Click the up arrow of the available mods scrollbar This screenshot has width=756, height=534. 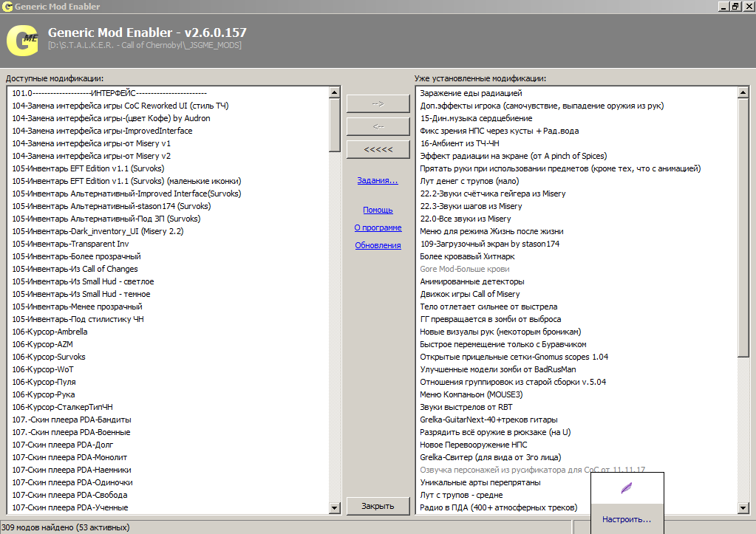coord(335,92)
